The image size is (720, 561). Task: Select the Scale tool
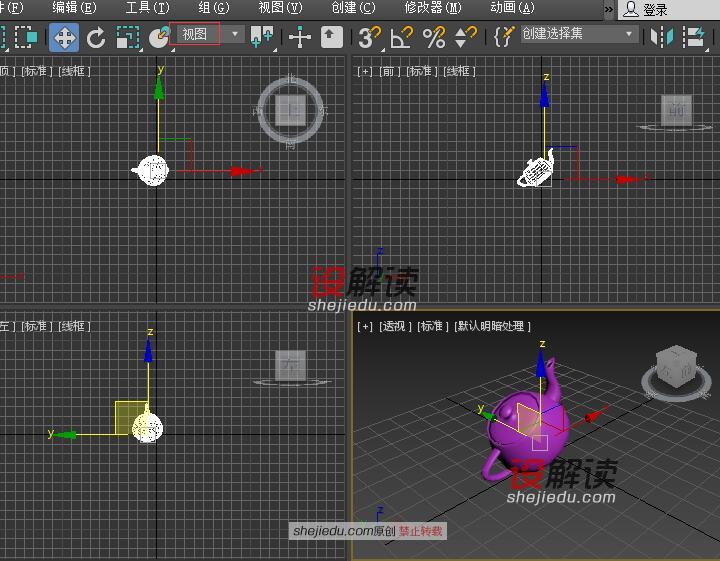click(128, 37)
